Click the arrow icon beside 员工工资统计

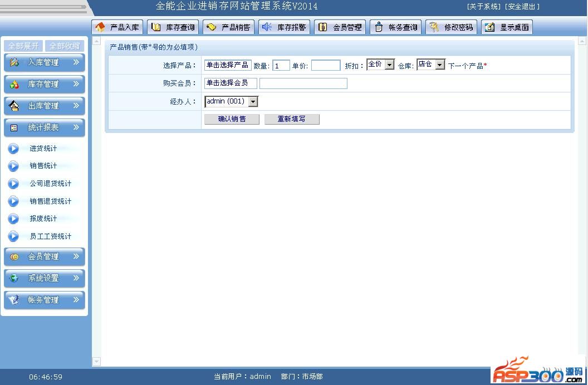click(13, 236)
